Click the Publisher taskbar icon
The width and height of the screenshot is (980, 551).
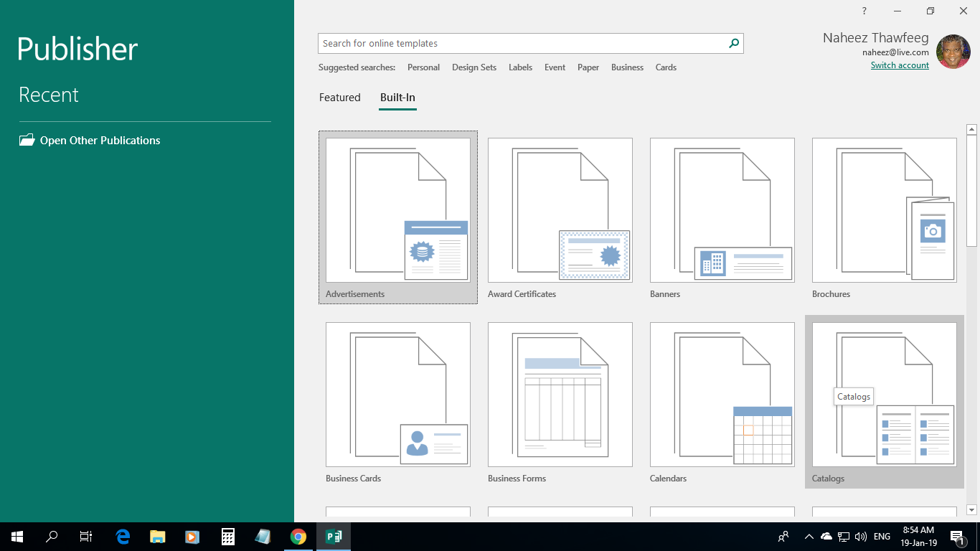[x=333, y=537]
